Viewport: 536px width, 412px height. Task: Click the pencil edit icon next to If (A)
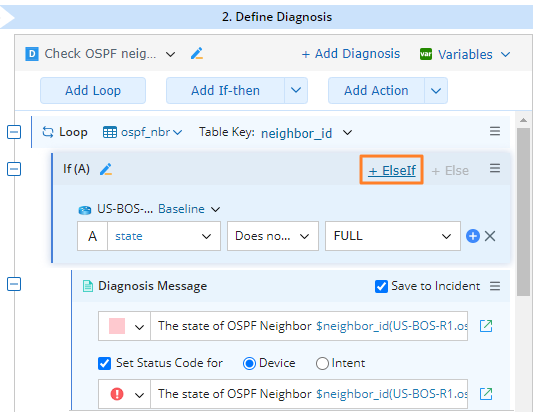106,169
